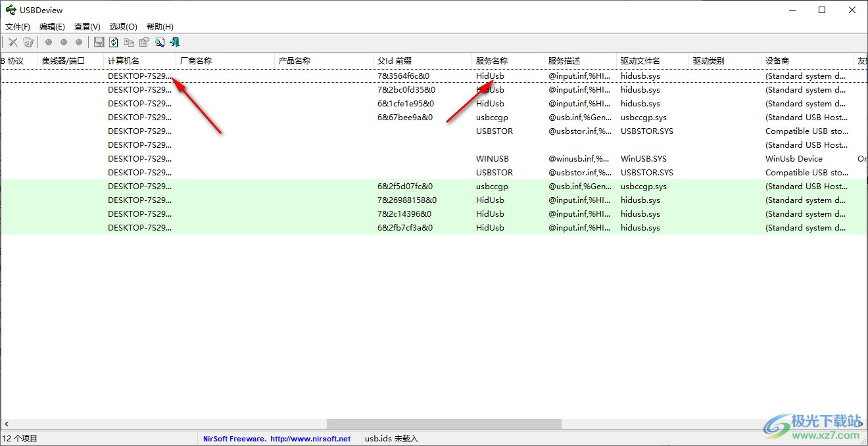Open the 编辑(E) menu
The width and height of the screenshot is (868, 446).
[52, 26]
